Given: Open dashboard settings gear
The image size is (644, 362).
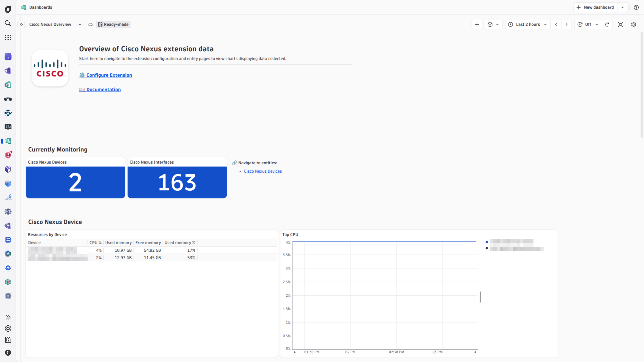Looking at the screenshot, I should coord(633,24).
